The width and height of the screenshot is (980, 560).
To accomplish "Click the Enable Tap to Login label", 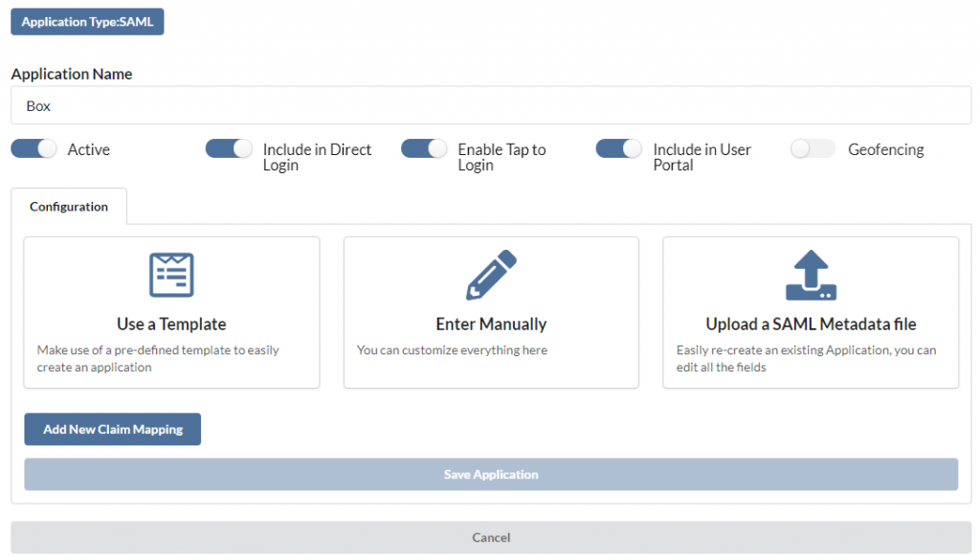I will coord(501,158).
